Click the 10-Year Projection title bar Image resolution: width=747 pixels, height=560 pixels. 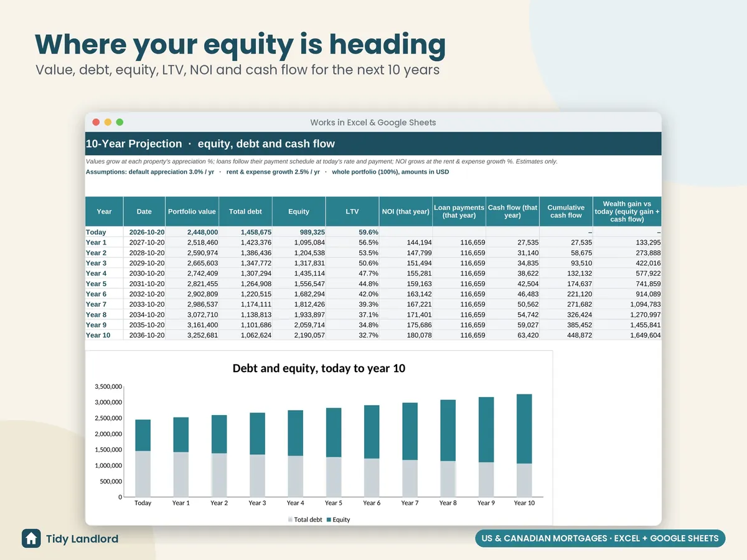click(x=374, y=144)
